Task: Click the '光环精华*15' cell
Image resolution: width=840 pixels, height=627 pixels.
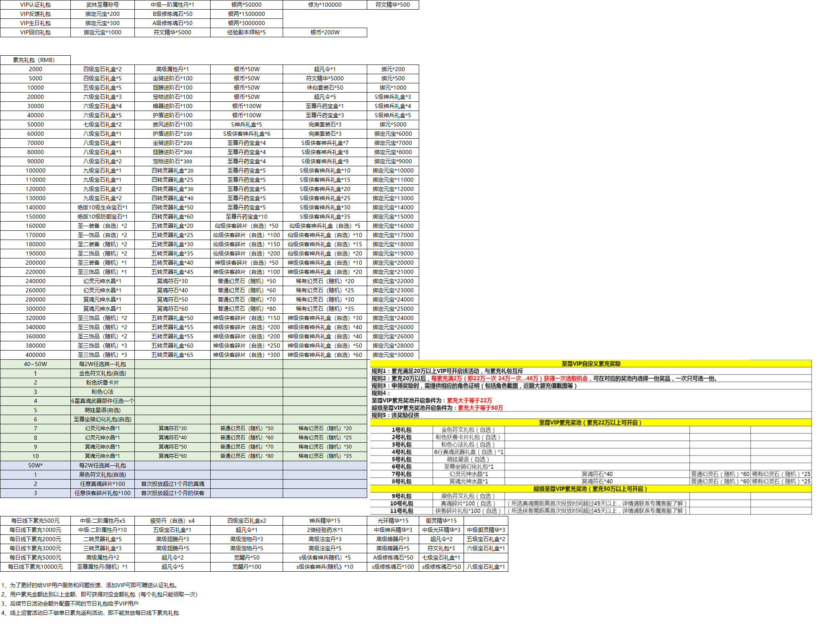Action: pos(393,521)
